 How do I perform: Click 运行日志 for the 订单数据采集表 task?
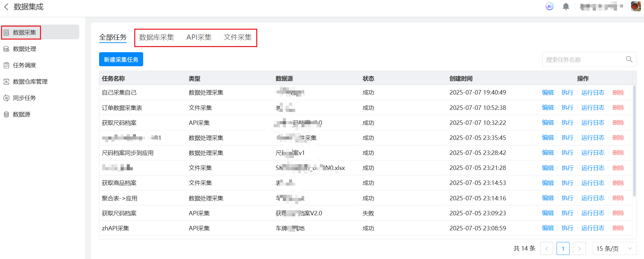coord(593,107)
